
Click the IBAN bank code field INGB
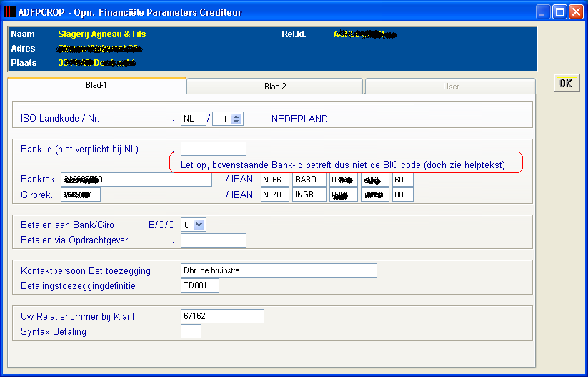click(x=309, y=195)
